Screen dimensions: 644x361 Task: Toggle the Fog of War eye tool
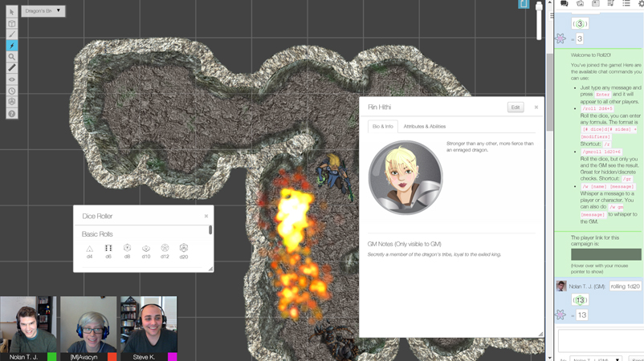tap(11, 79)
